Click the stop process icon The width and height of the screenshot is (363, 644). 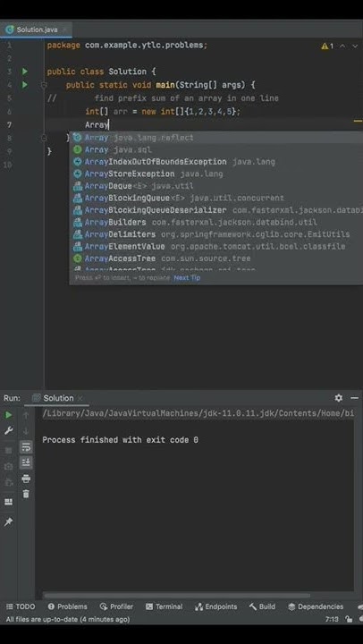[8, 451]
